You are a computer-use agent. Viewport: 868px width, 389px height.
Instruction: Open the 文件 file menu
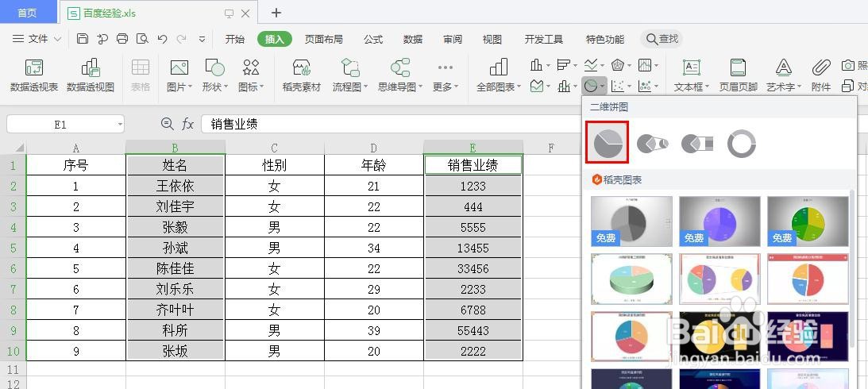click(x=37, y=39)
